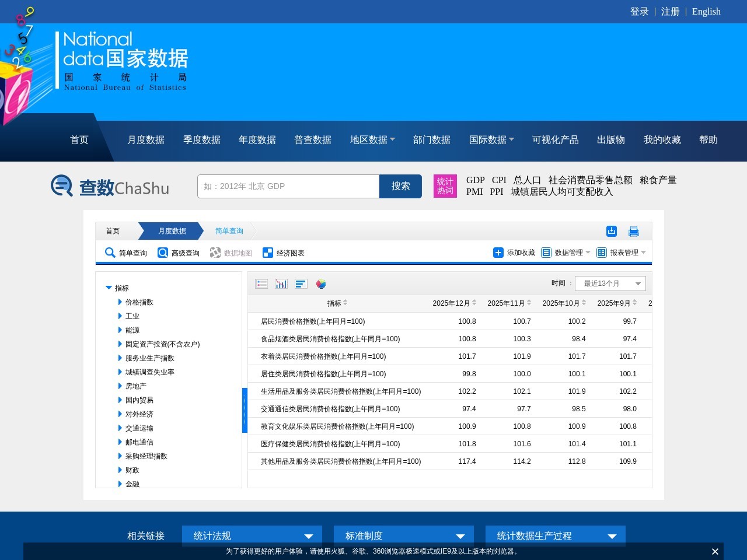Image resolution: width=747 pixels, height=560 pixels.
Task: Dismiss the browser compatibility notice
Action: pos(715,551)
